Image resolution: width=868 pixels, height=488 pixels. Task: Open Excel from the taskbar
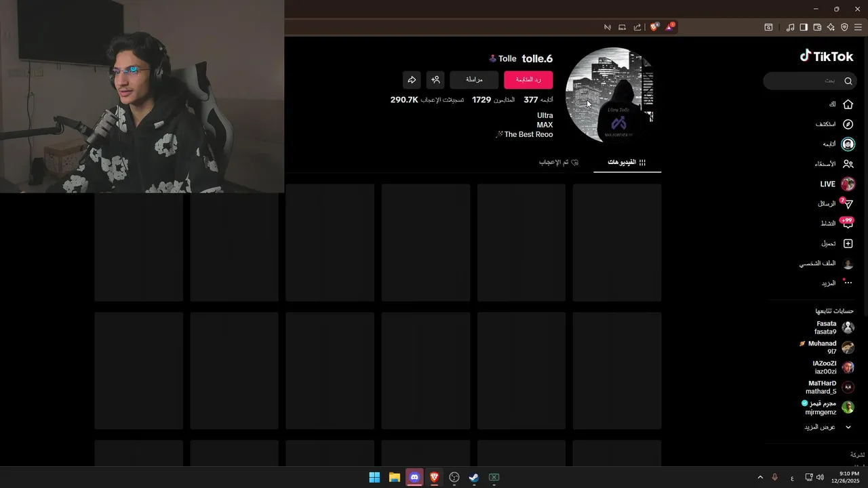click(x=494, y=477)
